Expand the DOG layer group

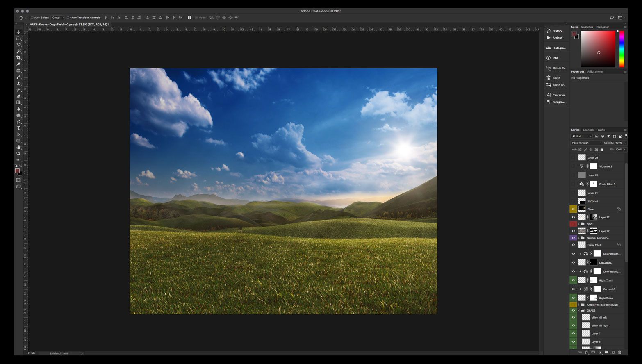[578, 224]
